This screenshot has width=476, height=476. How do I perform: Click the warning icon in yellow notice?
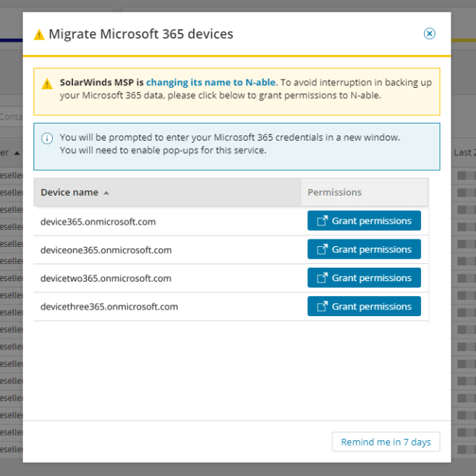pyautogui.click(x=47, y=84)
